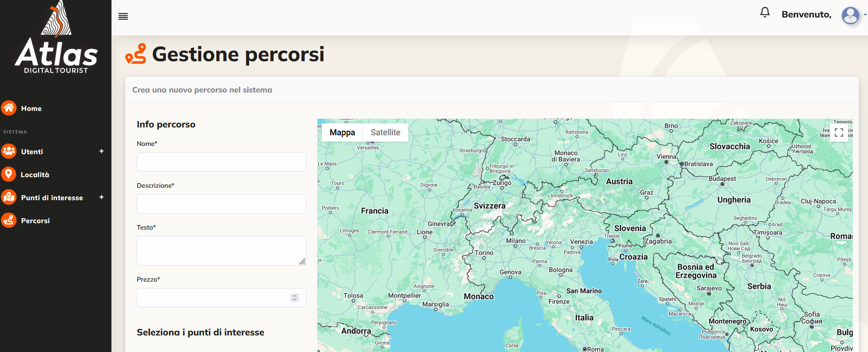Viewport: 868px width, 352px height.
Task: Focus the Nome input field
Action: (x=221, y=162)
